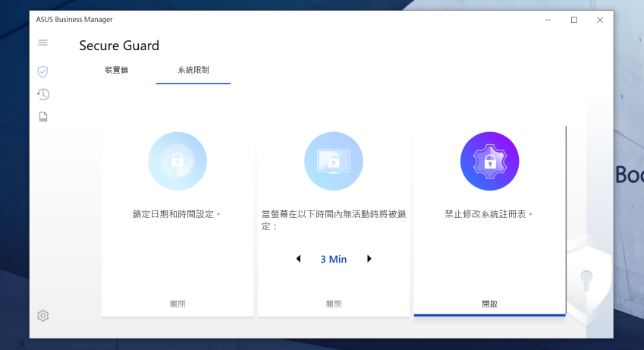Select the 系統限制 tab
Viewport: 644px width, 350px height.
(x=193, y=70)
